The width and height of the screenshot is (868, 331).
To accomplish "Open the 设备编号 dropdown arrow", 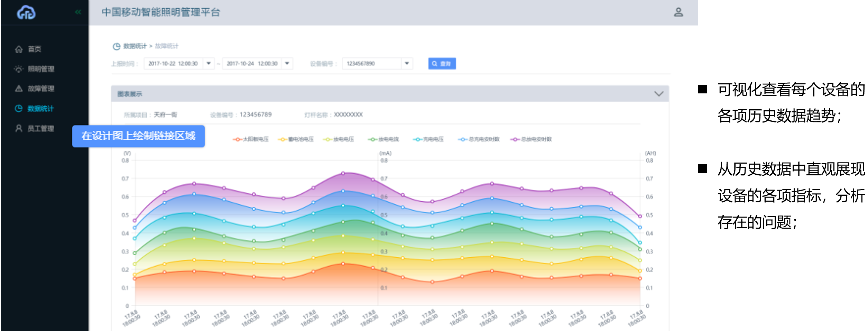I will click(x=407, y=64).
